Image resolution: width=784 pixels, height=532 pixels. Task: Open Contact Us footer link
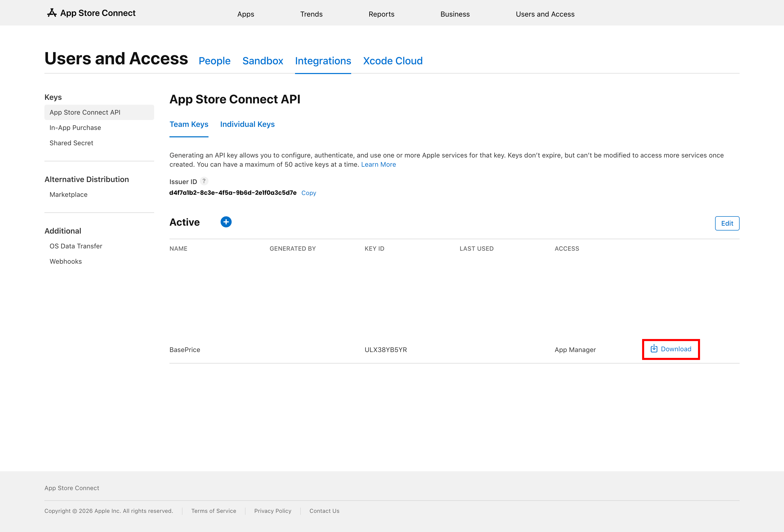click(325, 511)
